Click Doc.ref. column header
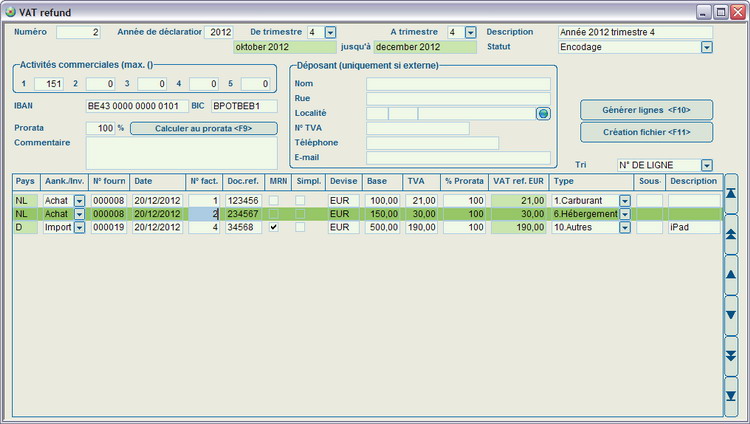The width and height of the screenshot is (750, 424). point(243,181)
